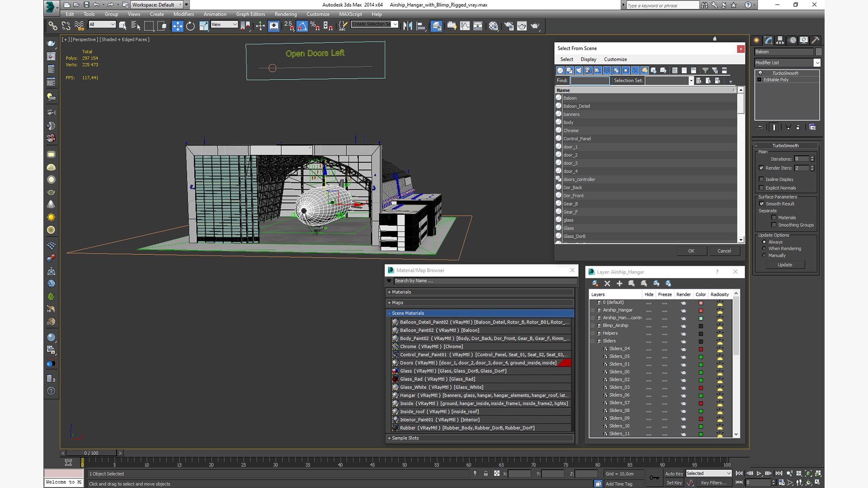Select the Manually update option
868x488 pixels.
764,255
